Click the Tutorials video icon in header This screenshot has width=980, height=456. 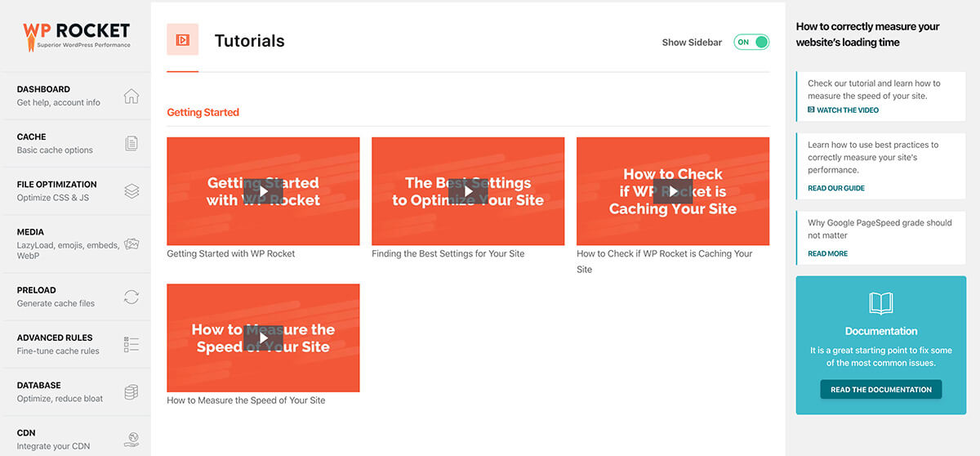(x=182, y=39)
